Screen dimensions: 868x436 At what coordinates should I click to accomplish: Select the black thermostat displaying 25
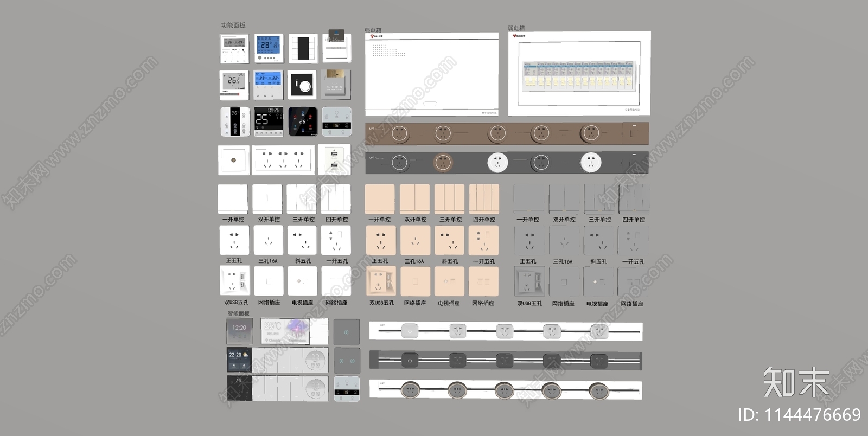tap(269, 121)
